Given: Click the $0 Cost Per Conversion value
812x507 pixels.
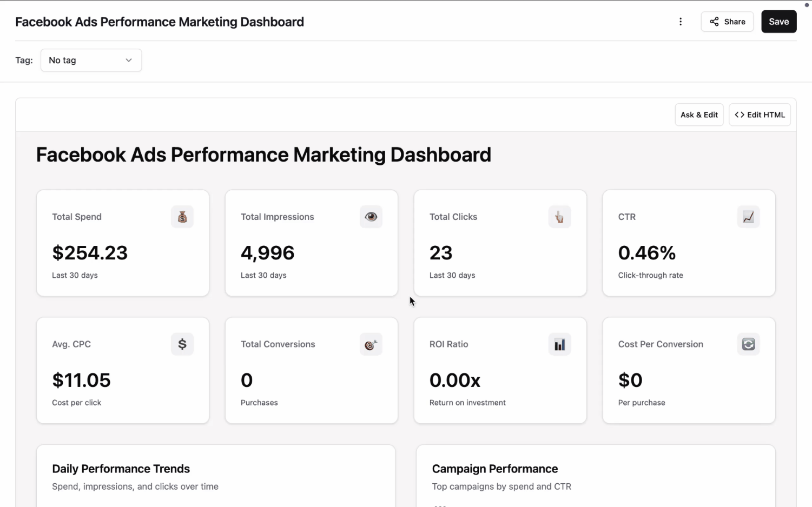Looking at the screenshot, I should click(x=630, y=380).
